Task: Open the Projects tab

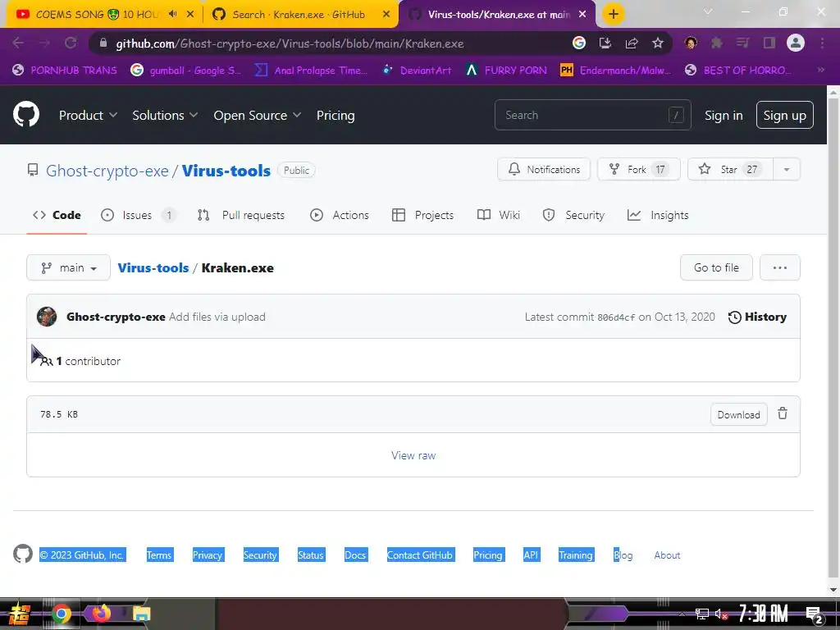Action: pyautogui.click(x=422, y=215)
